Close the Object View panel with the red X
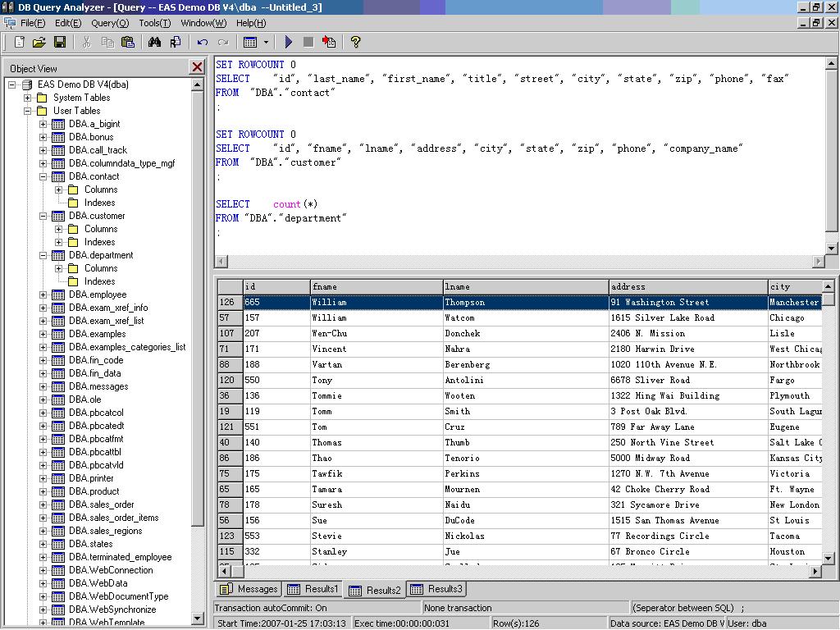 [197, 67]
